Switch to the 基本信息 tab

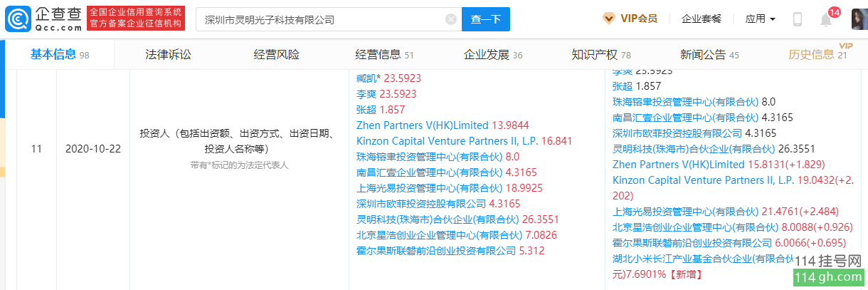point(59,54)
